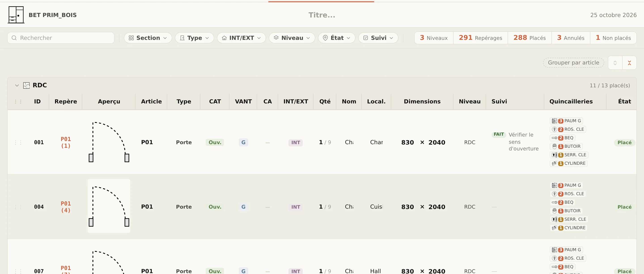
Task: Click the Placé status badge in row 001
Action: coord(624,143)
